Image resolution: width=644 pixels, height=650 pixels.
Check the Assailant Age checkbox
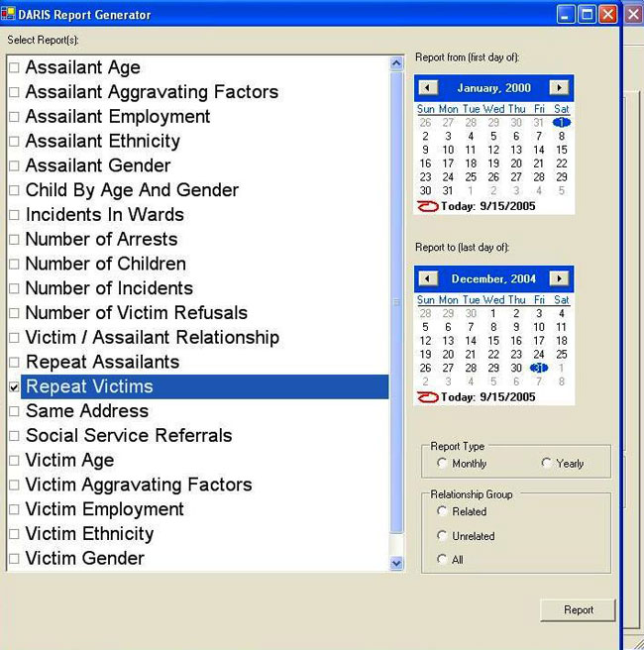coord(14,68)
